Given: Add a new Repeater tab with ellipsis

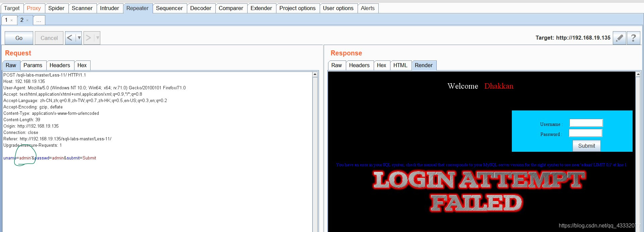Looking at the screenshot, I should click(x=39, y=20).
